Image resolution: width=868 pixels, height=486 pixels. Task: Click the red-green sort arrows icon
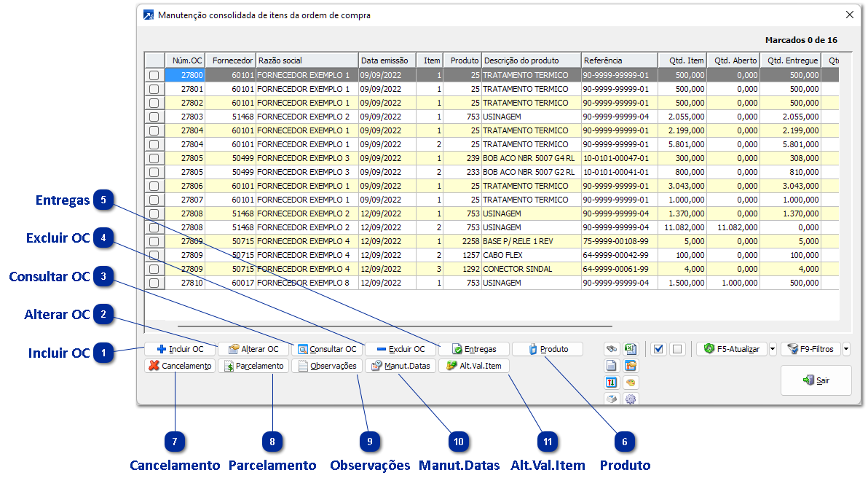[612, 383]
